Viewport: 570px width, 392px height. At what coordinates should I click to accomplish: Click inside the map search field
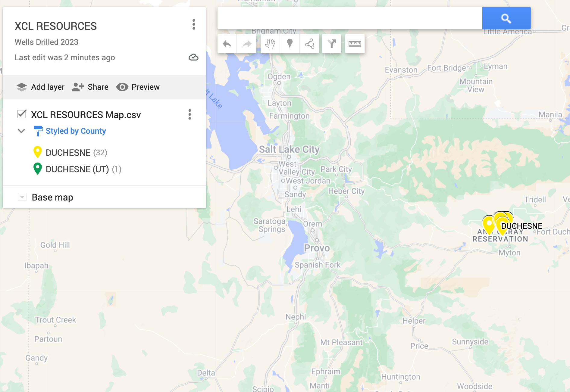(x=349, y=18)
